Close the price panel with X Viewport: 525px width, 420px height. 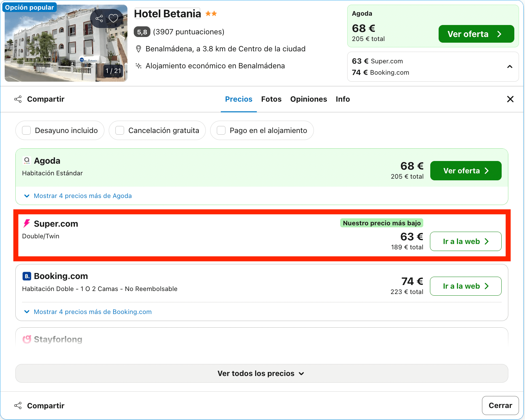pos(510,99)
